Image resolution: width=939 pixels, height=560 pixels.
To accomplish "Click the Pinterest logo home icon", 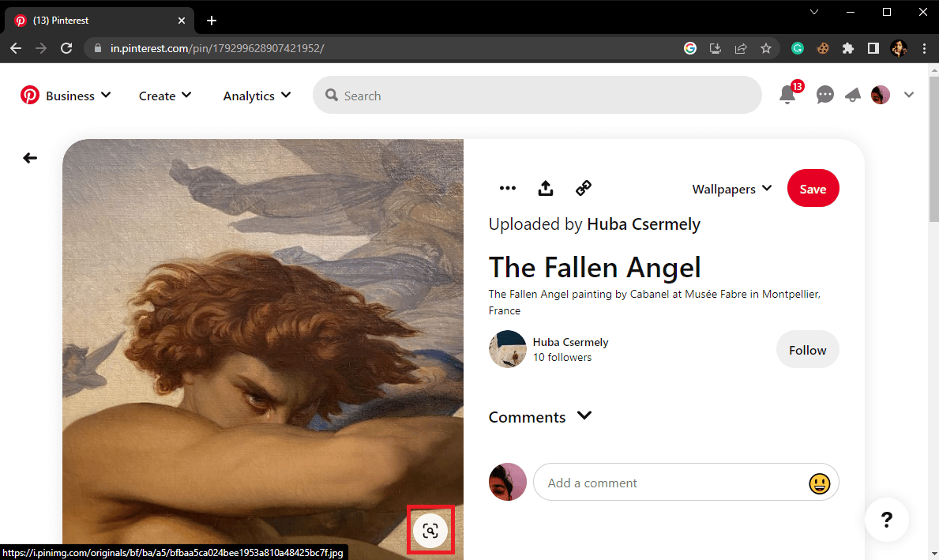I will 29,96.
